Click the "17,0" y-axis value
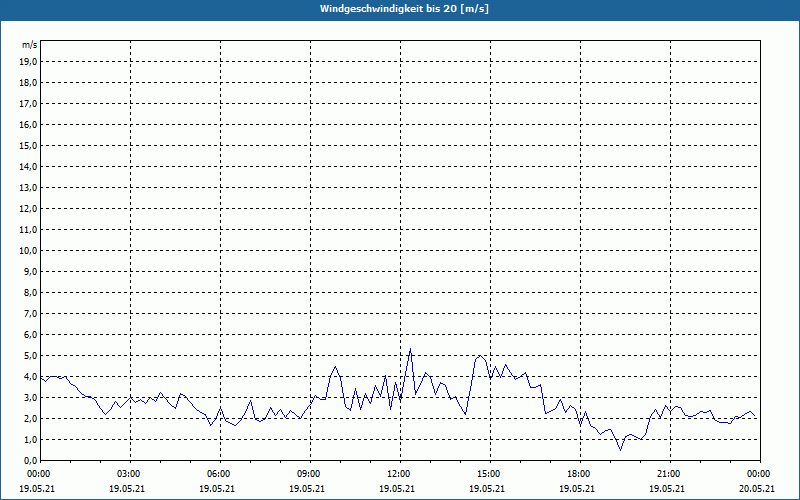The height and width of the screenshot is (500, 800). pyautogui.click(x=29, y=104)
